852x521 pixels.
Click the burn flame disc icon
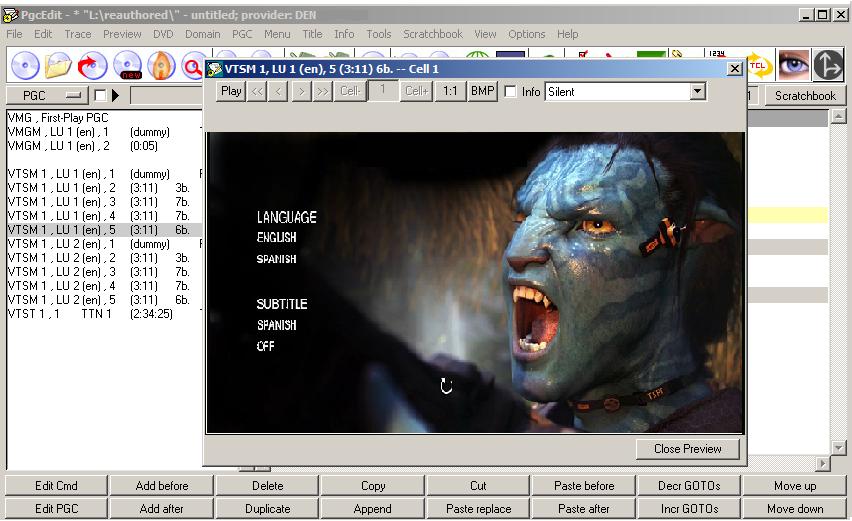coord(161,65)
